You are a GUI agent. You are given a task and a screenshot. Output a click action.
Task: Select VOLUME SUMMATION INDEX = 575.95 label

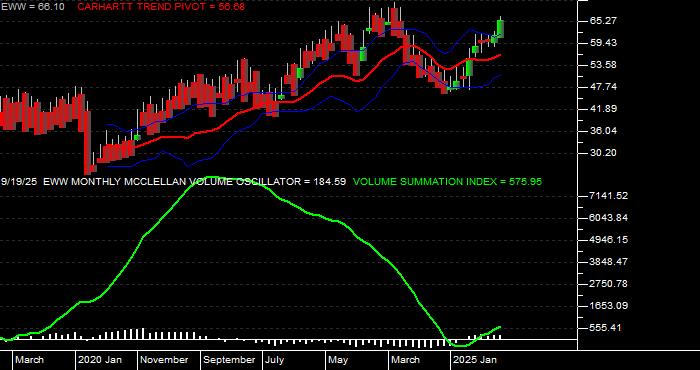click(x=447, y=182)
